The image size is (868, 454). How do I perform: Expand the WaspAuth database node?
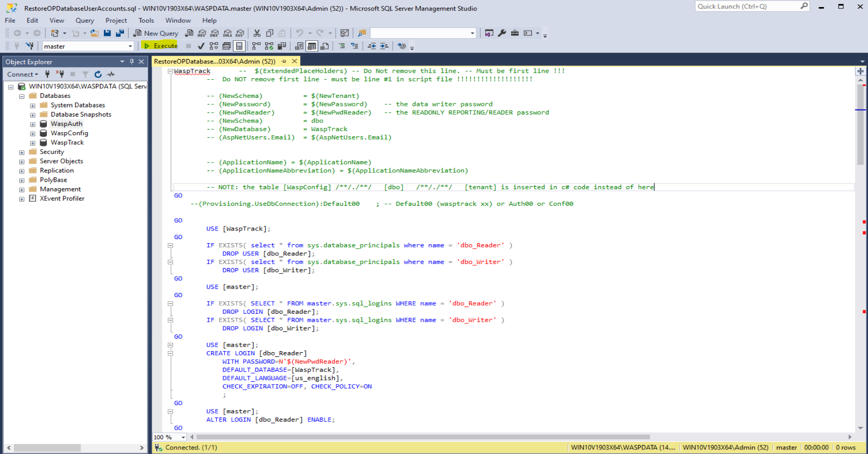pos(32,124)
